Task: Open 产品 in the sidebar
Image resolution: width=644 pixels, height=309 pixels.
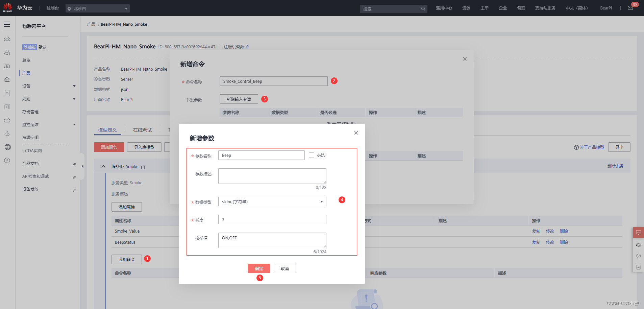Action: coord(26,73)
